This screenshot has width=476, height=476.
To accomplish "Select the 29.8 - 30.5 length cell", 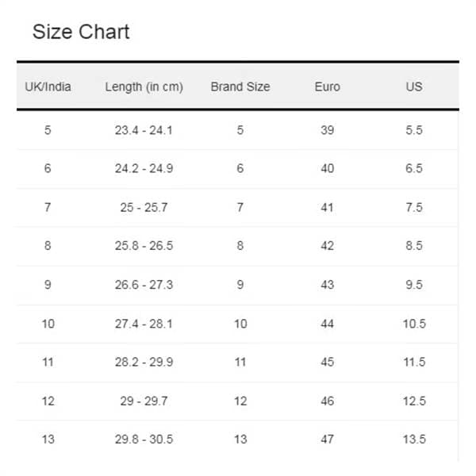I will (144, 439).
